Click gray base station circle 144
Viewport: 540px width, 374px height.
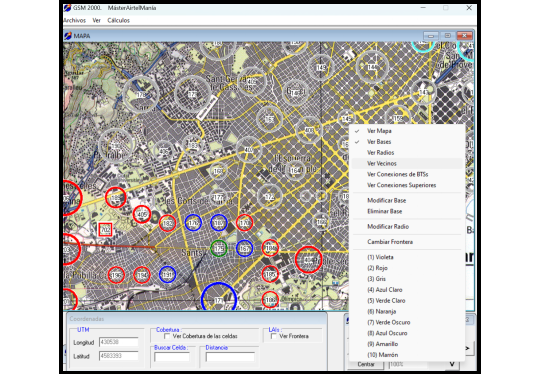pos(372,67)
